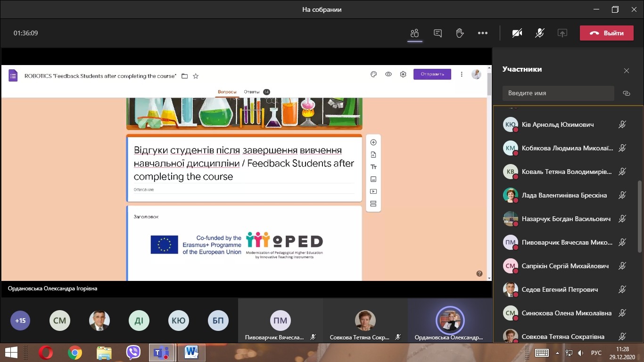Open the more actions ellipsis menu
This screenshot has height=362, width=644.
[x=482, y=33]
